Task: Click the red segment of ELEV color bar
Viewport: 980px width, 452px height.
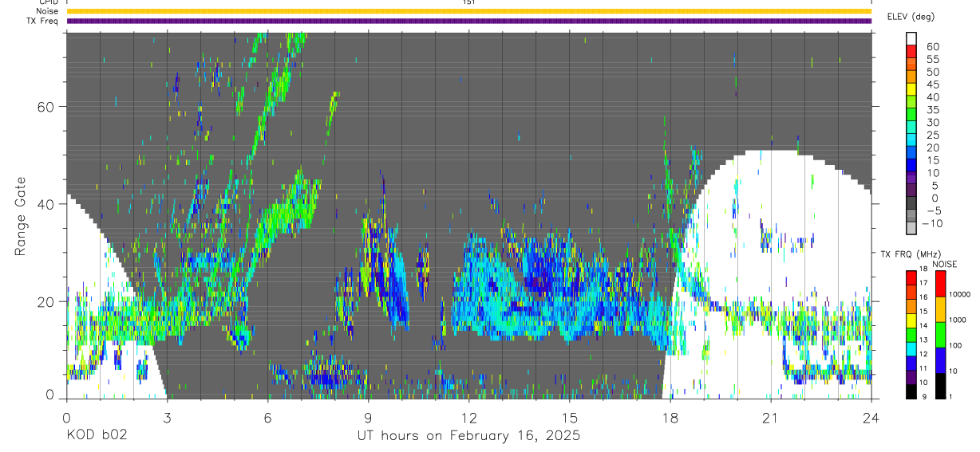Action: pos(911,51)
